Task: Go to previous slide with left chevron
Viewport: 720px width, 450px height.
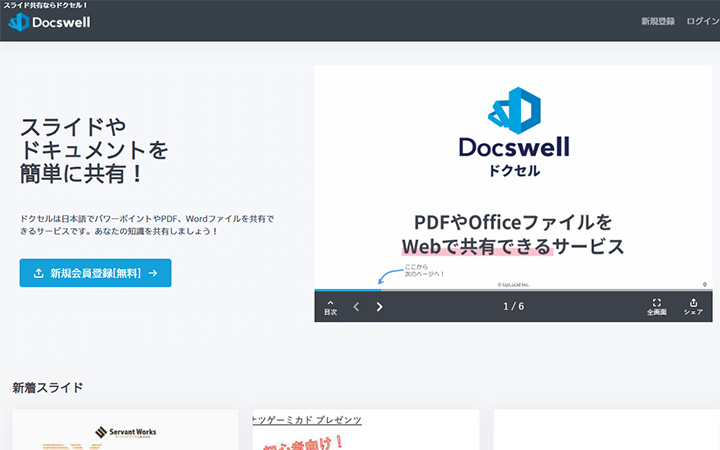Action: click(x=356, y=307)
